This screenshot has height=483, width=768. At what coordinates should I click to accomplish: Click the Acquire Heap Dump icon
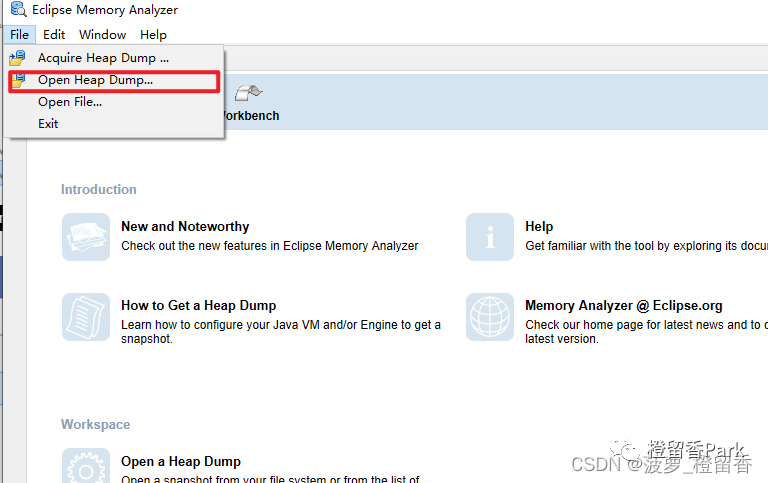pos(17,58)
